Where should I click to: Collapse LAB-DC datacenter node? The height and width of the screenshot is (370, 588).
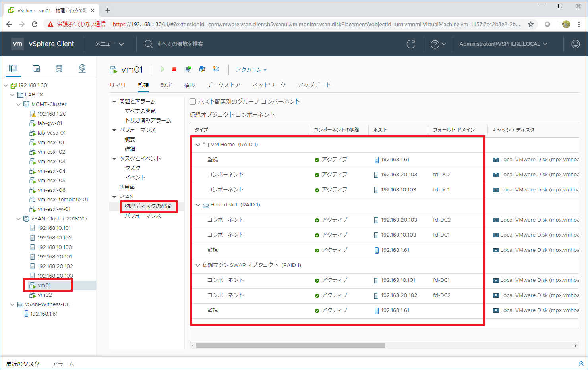(12, 95)
